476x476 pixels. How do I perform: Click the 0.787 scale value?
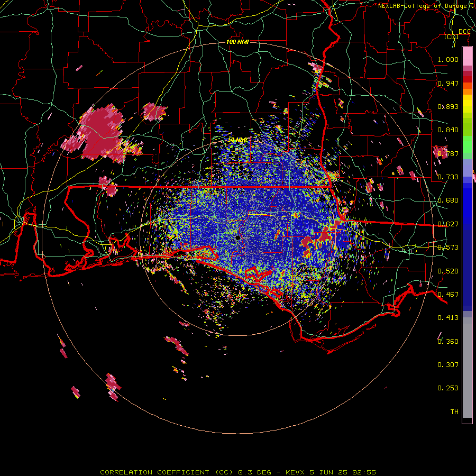pos(448,153)
